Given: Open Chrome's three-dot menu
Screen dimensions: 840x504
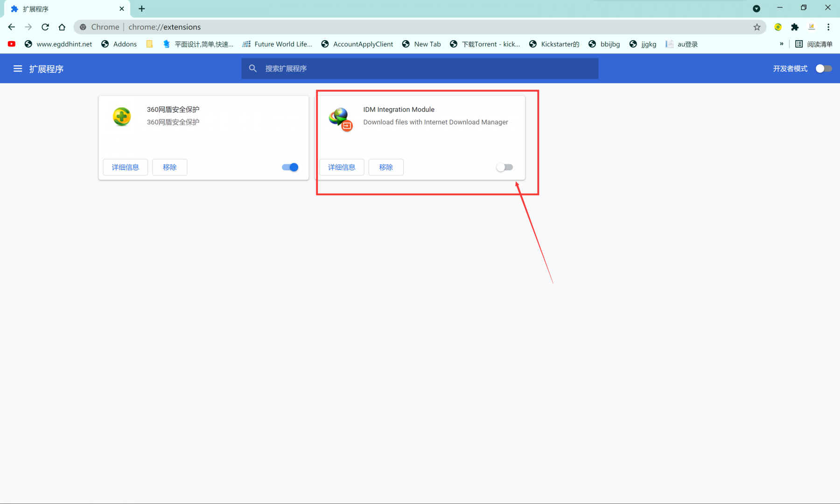Looking at the screenshot, I should [828, 27].
